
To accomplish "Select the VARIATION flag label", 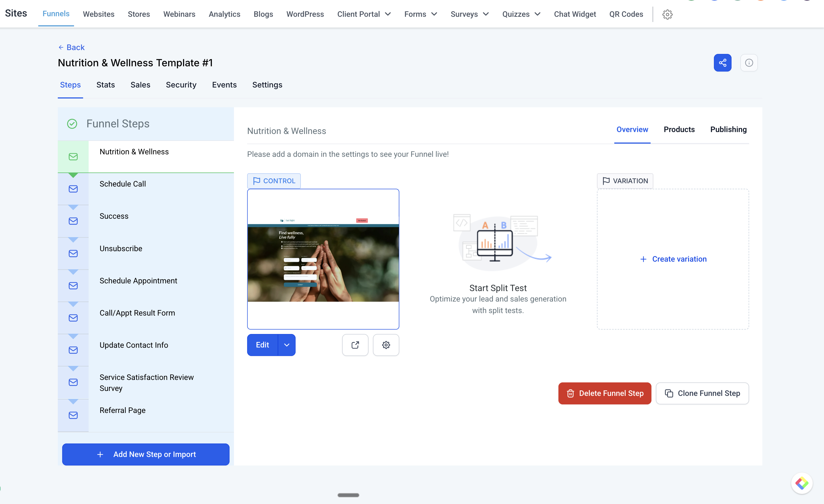I will point(625,180).
